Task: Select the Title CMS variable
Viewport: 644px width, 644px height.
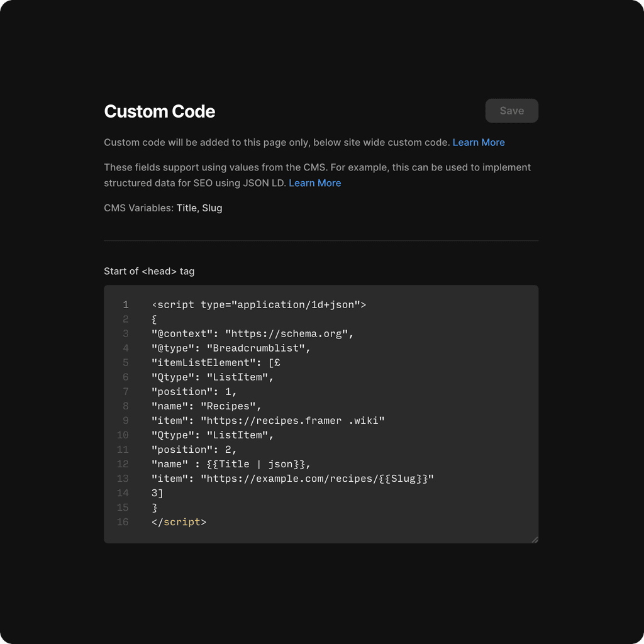Action: pos(186,208)
